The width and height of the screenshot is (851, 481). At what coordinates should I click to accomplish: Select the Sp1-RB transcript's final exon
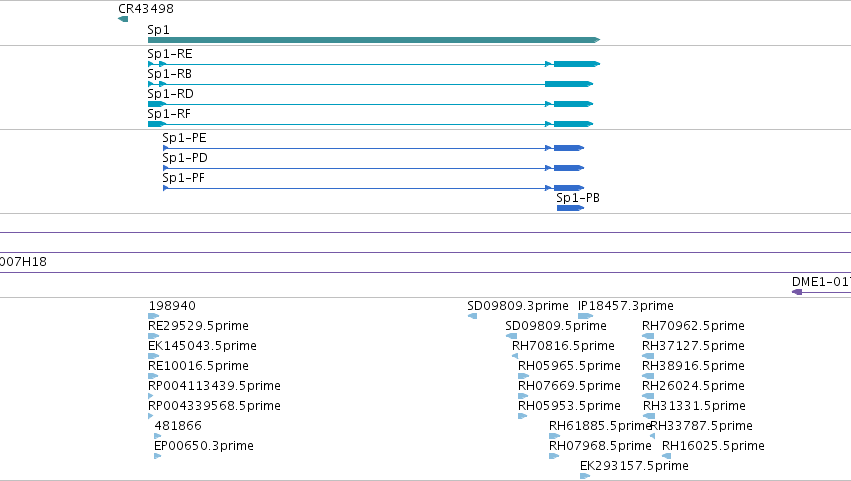569,84
